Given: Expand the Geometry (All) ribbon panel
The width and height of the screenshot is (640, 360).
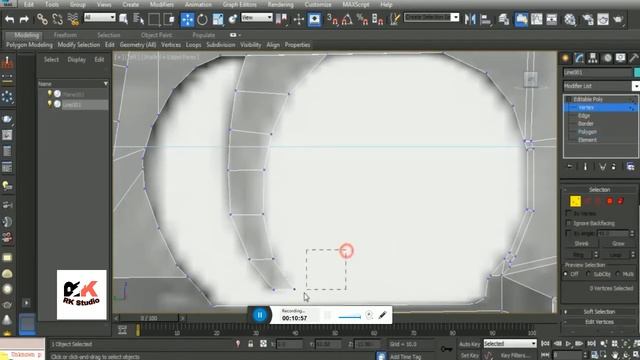Looking at the screenshot, I should 138,45.
